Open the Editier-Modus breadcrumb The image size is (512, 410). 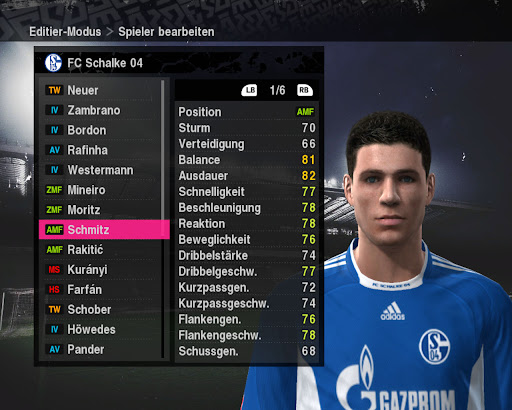(65, 32)
